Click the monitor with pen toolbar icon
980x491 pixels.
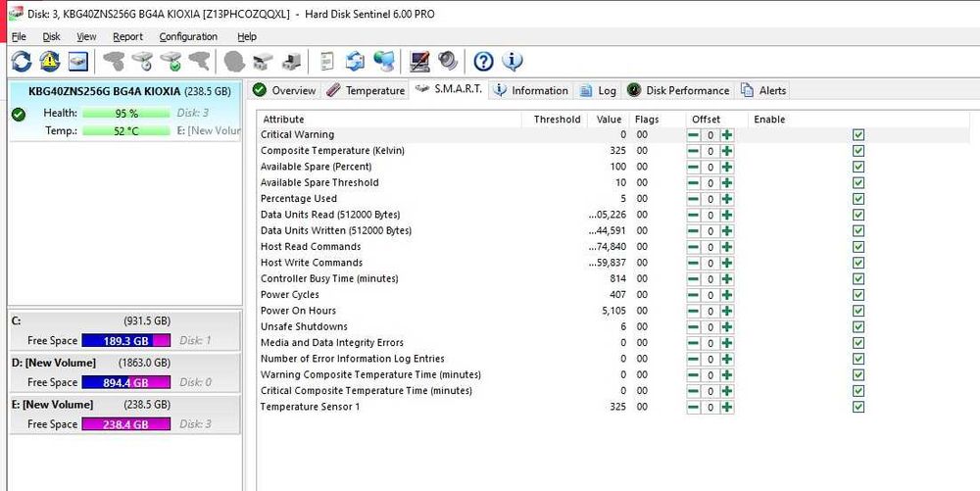419,61
